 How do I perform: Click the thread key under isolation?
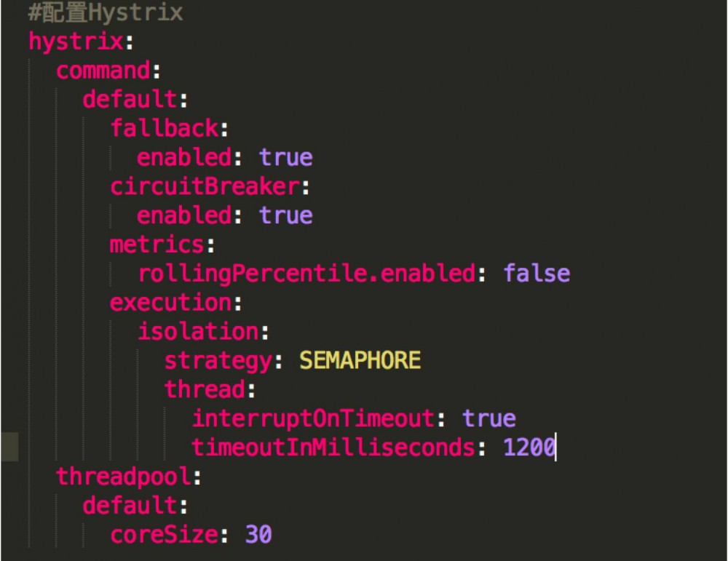coord(205,389)
